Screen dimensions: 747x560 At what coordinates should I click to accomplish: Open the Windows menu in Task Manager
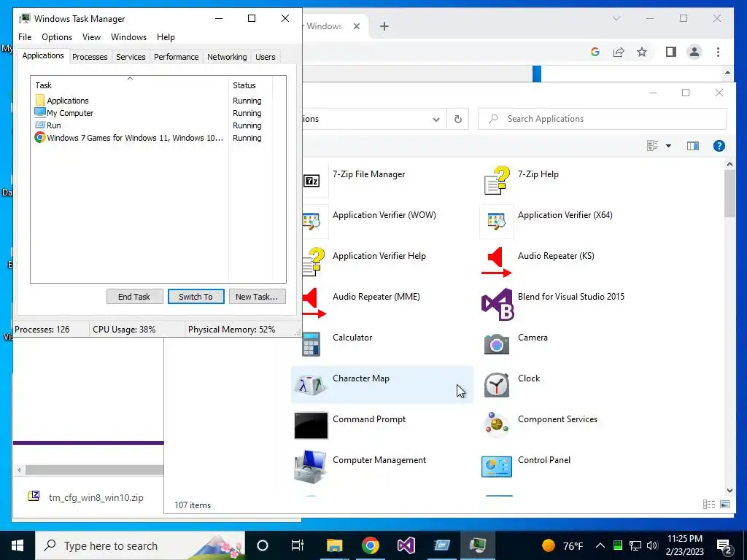pyautogui.click(x=128, y=37)
